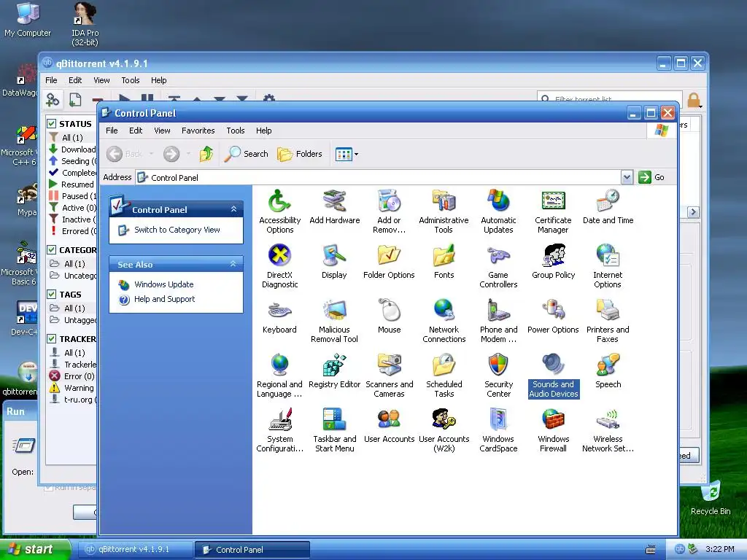Open Control Panel File menu
747x560 pixels.
pos(112,131)
